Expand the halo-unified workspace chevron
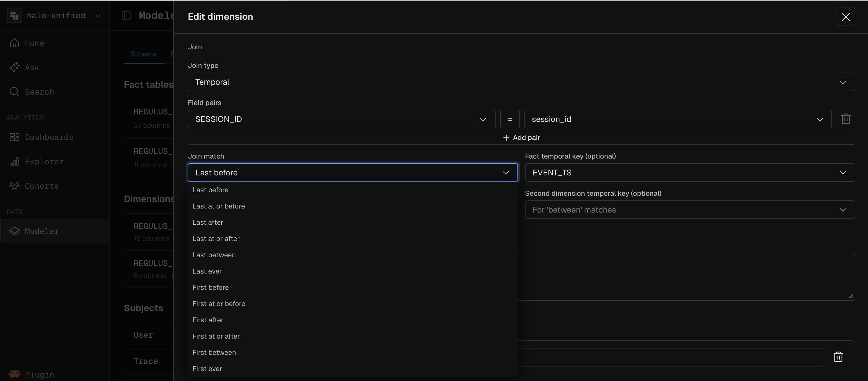 (x=98, y=15)
